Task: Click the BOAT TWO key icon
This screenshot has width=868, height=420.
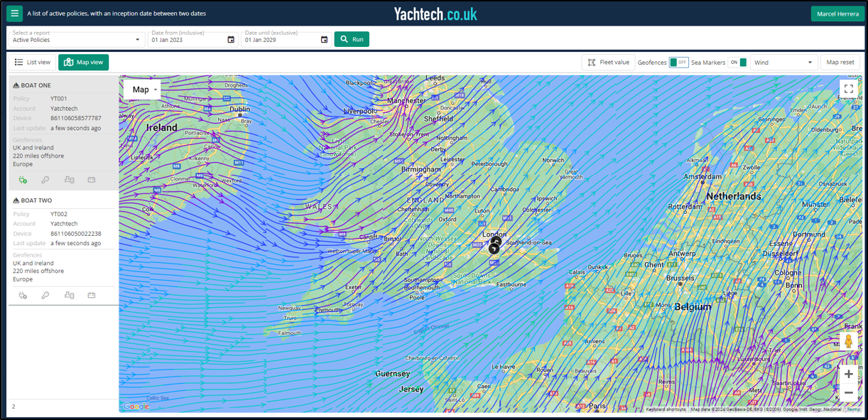Action: pyautogui.click(x=45, y=295)
